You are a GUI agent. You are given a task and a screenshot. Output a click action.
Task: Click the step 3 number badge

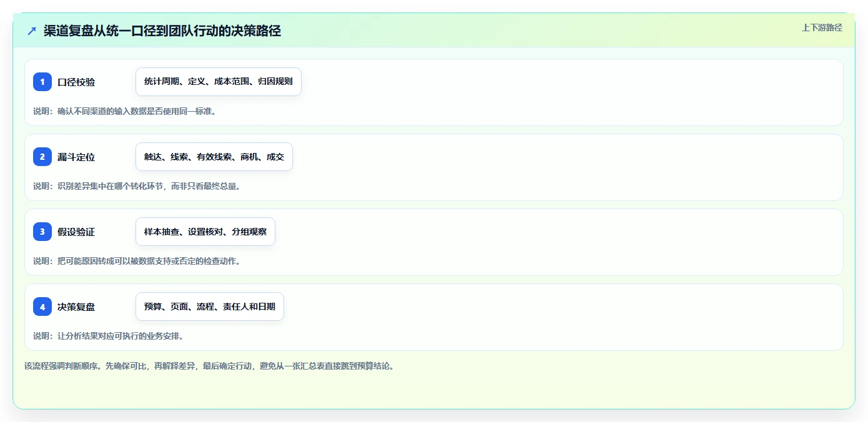(x=42, y=232)
